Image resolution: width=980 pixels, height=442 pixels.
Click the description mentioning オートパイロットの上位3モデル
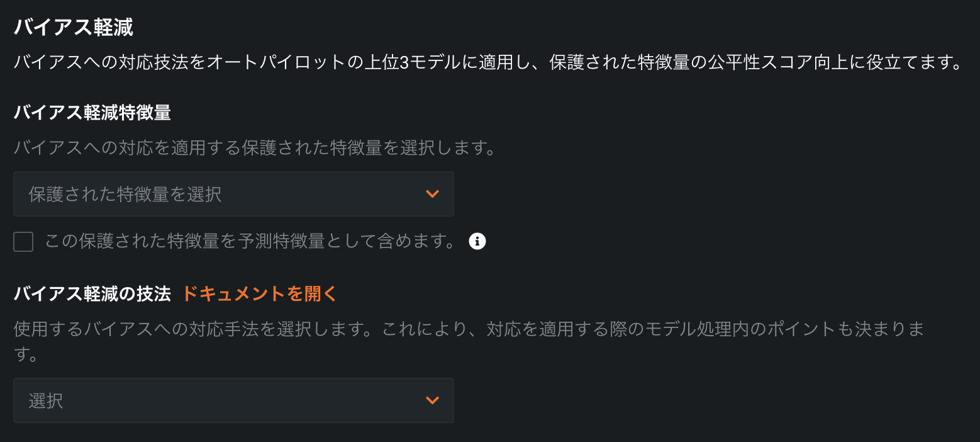click(x=315, y=63)
